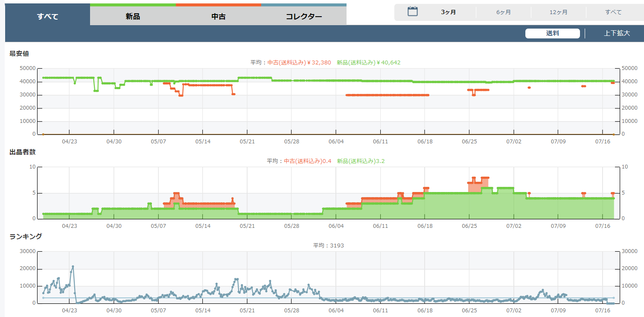Choose the 12ヶ月 time range
644x317 pixels.
(558, 12)
